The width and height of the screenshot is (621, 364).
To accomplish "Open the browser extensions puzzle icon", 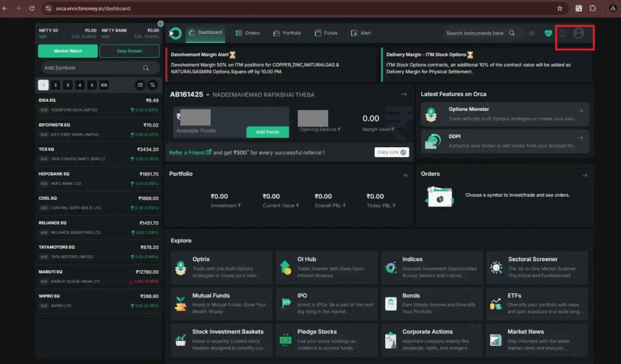I will tap(592, 8).
